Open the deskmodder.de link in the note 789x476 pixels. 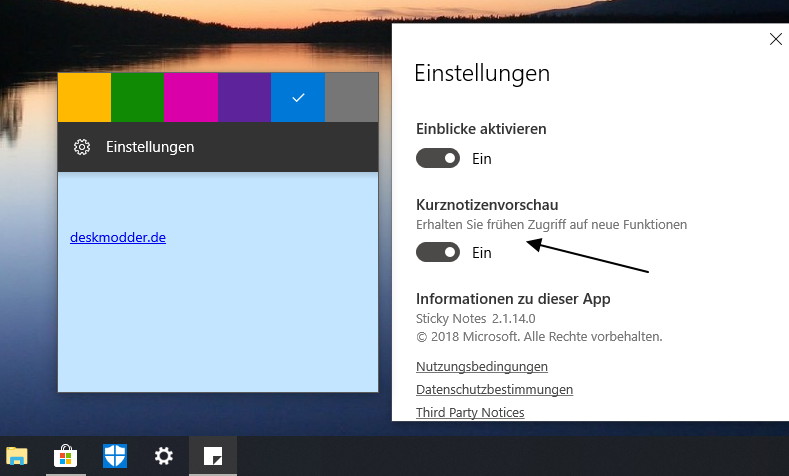point(118,237)
